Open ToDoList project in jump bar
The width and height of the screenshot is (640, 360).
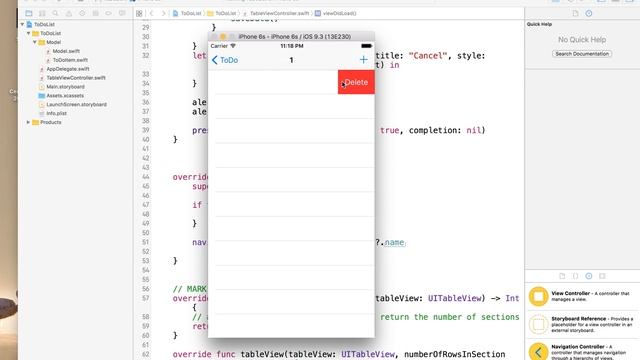[x=187, y=13]
